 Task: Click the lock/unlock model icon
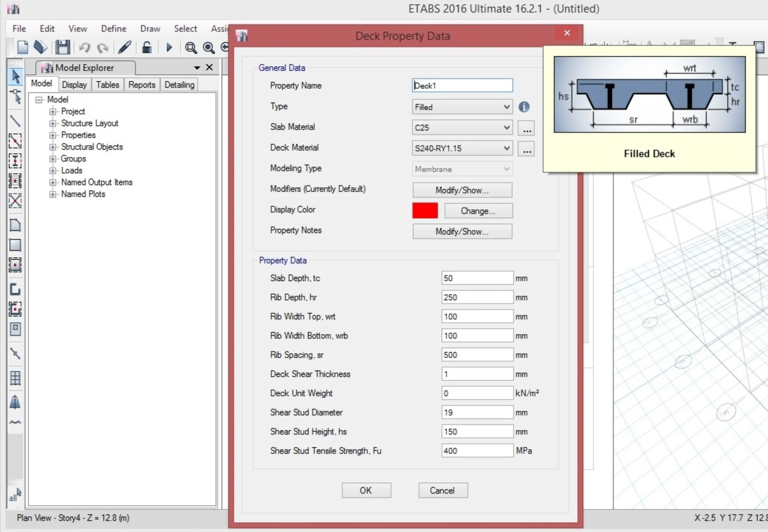(147, 47)
